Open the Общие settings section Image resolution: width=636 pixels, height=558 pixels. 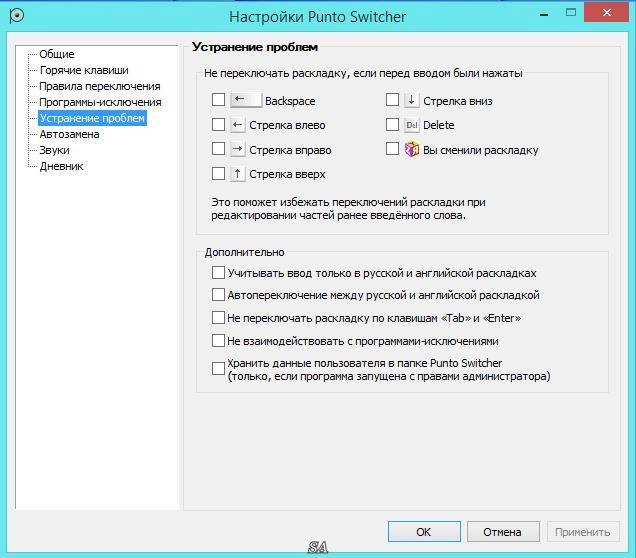pyautogui.click(x=57, y=54)
